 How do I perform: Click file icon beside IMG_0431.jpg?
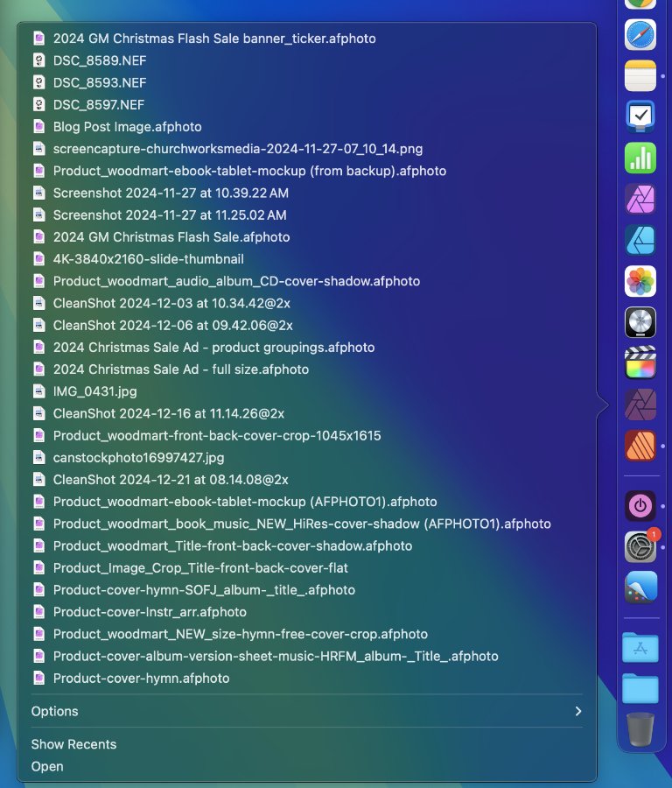pyautogui.click(x=39, y=391)
